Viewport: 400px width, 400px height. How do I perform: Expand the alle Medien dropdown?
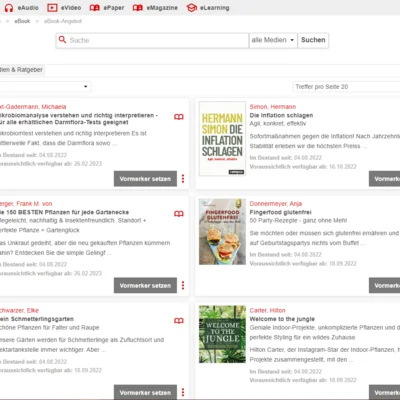273,40
